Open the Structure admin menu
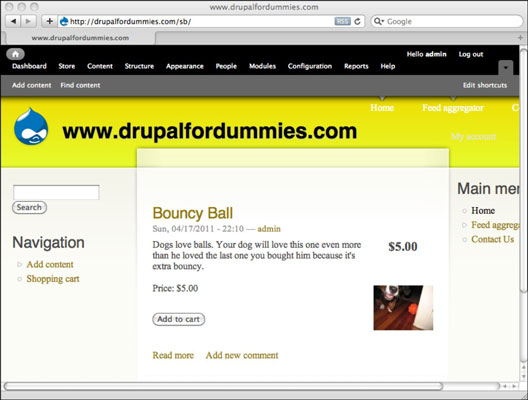The width and height of the screenshot is (528, 400). coord(139,66)
